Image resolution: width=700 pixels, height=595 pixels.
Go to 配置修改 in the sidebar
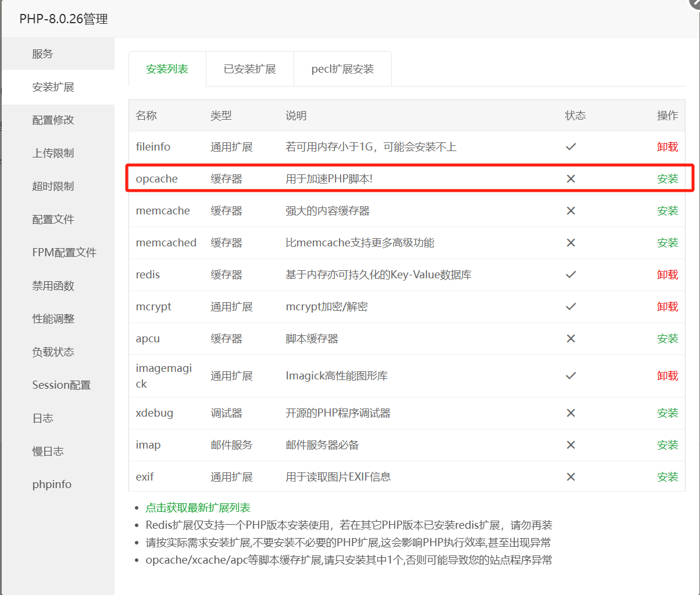(x=53, y=120)
